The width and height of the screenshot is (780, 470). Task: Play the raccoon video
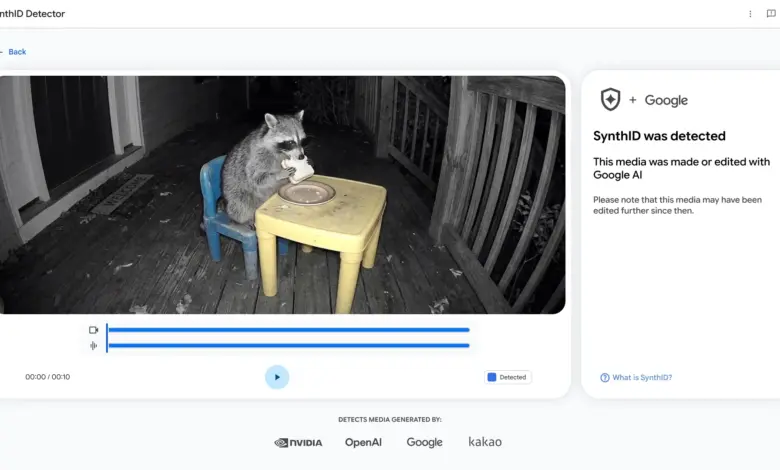click(x=277, y=377)
